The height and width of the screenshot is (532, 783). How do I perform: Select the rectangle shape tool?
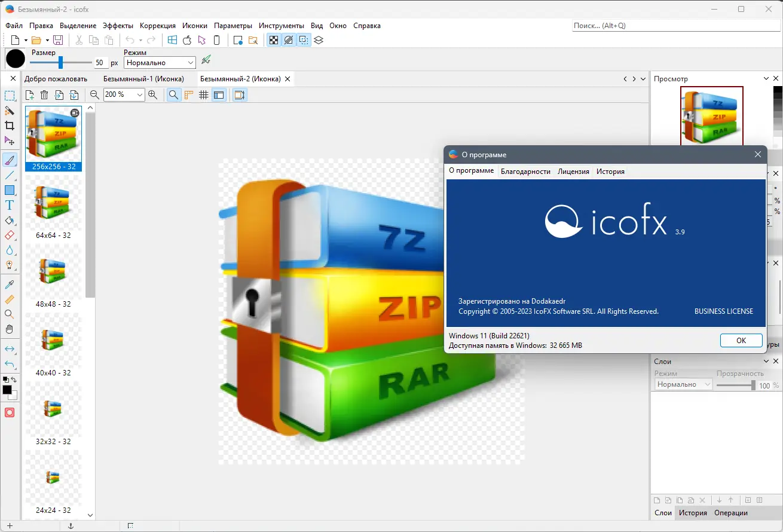(10, 190)
